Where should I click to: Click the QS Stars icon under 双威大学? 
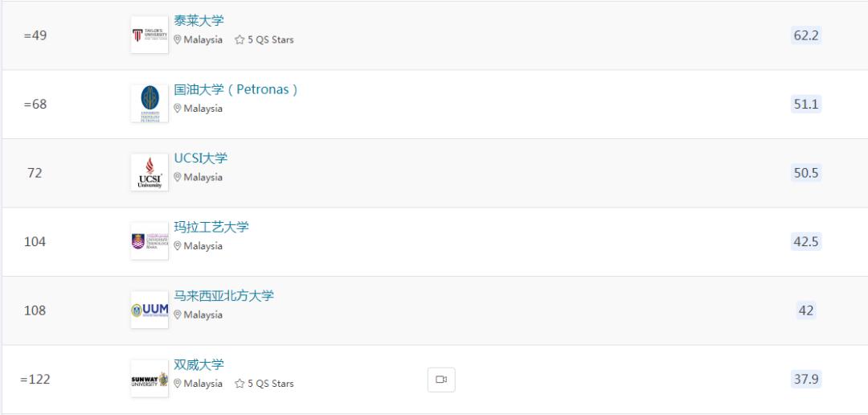(239, 384)
